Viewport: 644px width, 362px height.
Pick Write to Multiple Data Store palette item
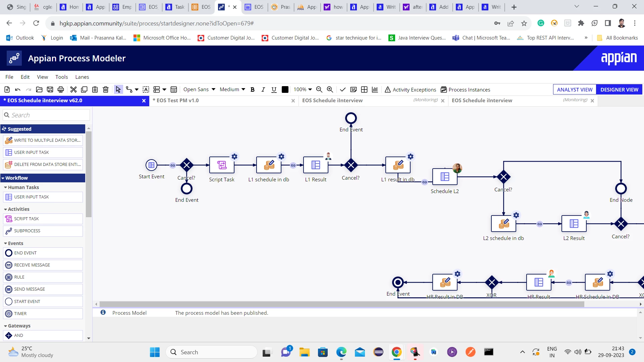[43, 140]
